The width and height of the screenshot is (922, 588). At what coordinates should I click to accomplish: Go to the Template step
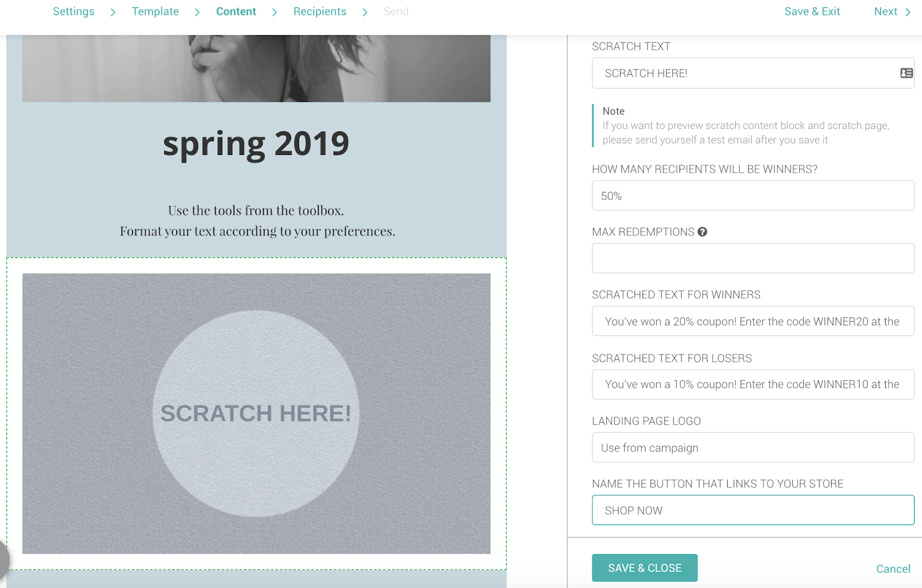tap(155, 12)
